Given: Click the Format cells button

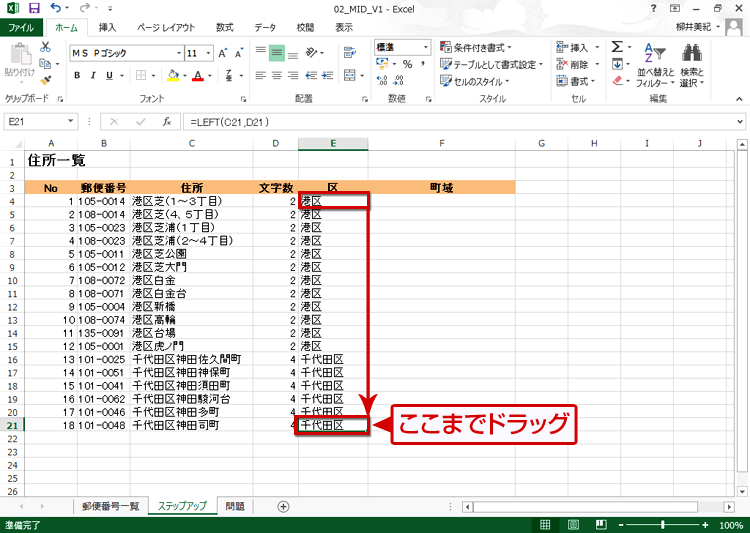Looking at the screenshot, I should (x=573, y=81).
